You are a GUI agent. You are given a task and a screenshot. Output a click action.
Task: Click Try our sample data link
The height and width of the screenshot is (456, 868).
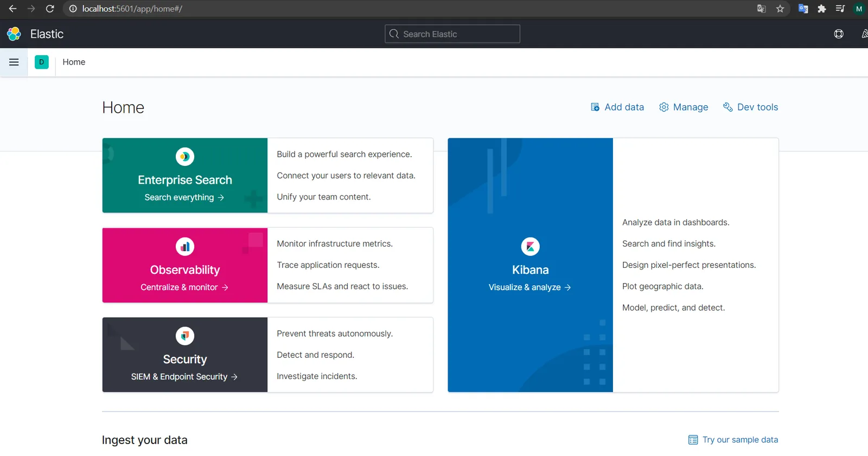(733, 440)
